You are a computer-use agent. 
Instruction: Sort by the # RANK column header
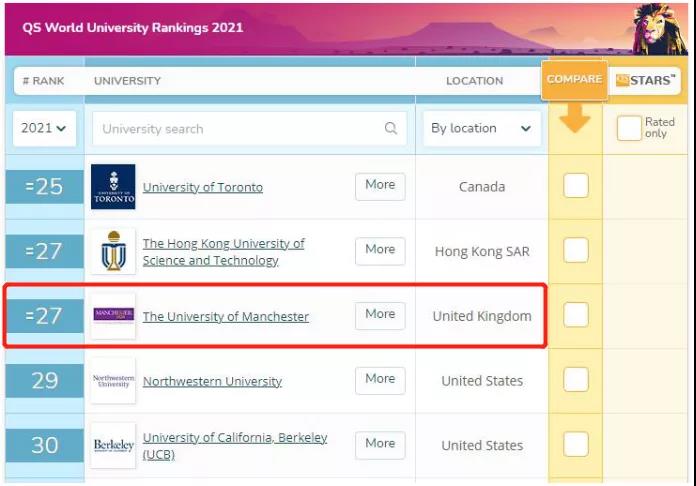[43, 81]
